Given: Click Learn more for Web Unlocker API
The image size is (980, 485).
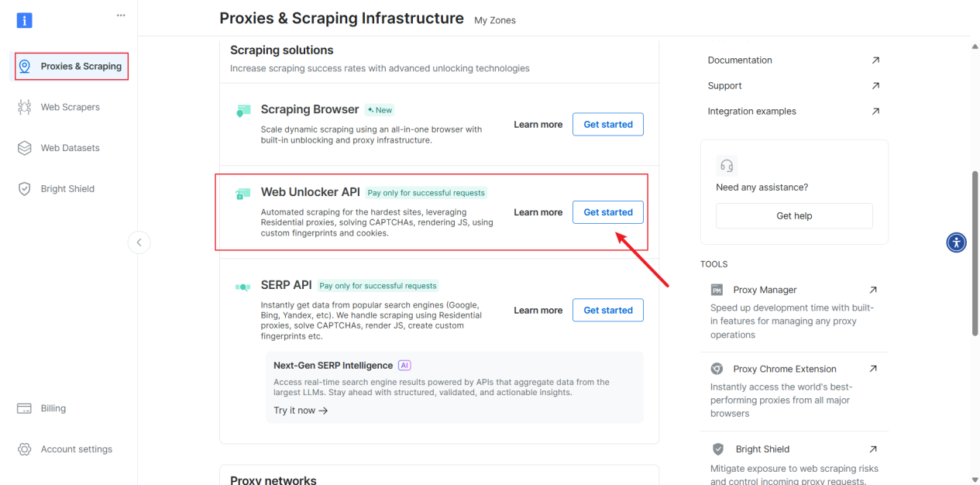Looking at the screenshot, I should 538,212.
